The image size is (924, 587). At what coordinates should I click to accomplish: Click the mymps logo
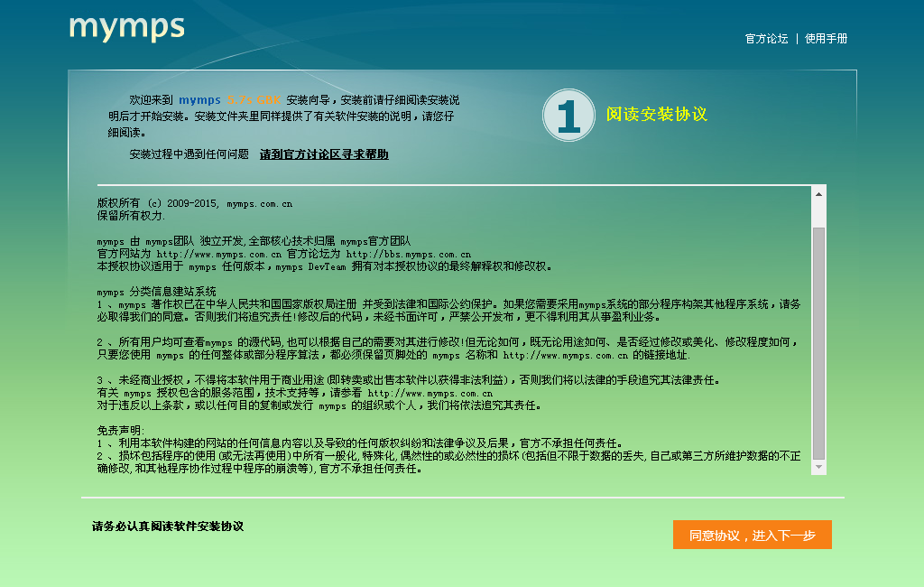tap(126, 30)
